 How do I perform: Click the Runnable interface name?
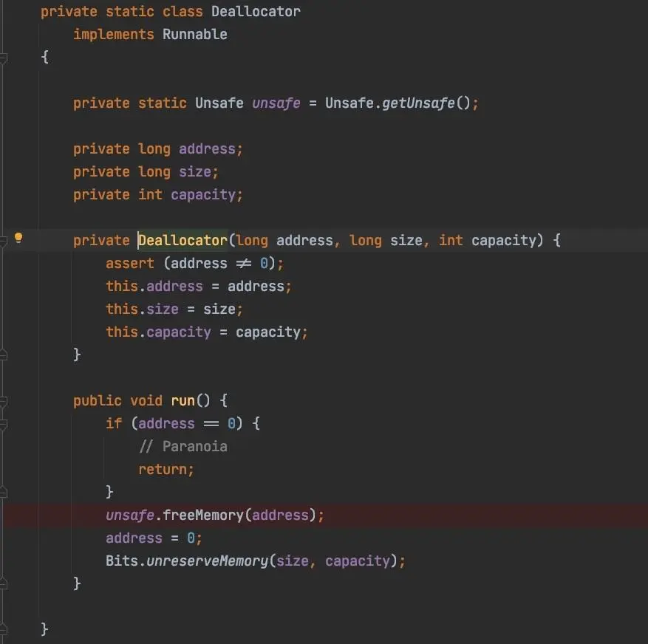click(194, 34)
